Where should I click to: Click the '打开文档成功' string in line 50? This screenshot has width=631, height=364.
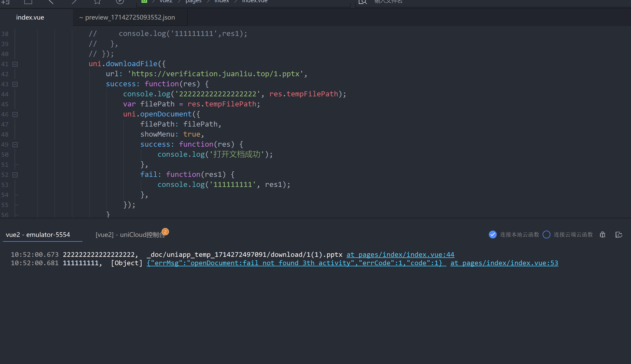pos(237,154)
